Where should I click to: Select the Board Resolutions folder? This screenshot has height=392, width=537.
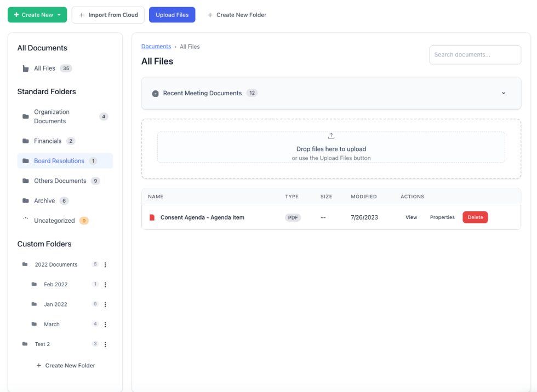pos(65,161)
